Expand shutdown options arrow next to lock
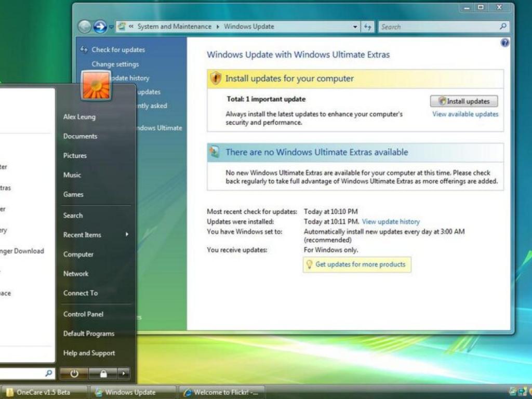532x399 pixels. [124, 374]
